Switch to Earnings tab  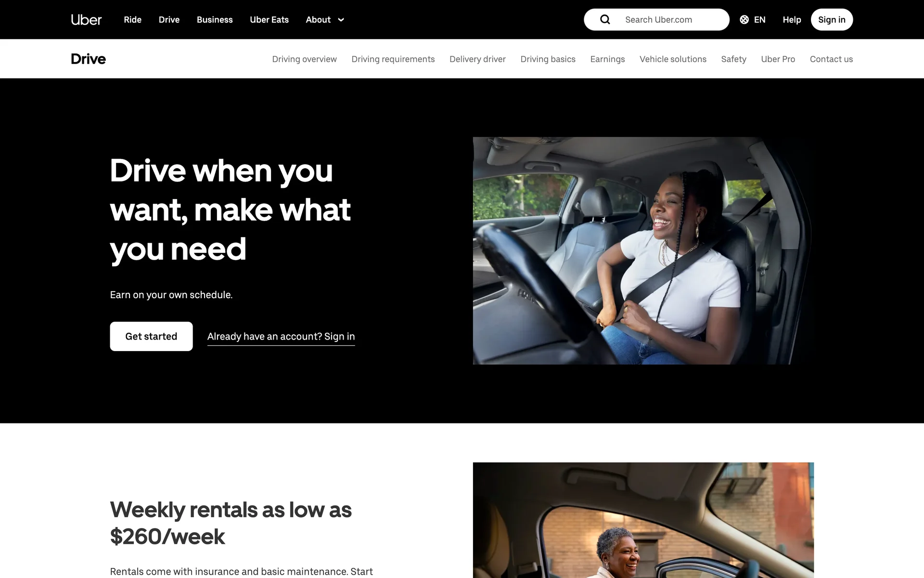tap(607, 59)
